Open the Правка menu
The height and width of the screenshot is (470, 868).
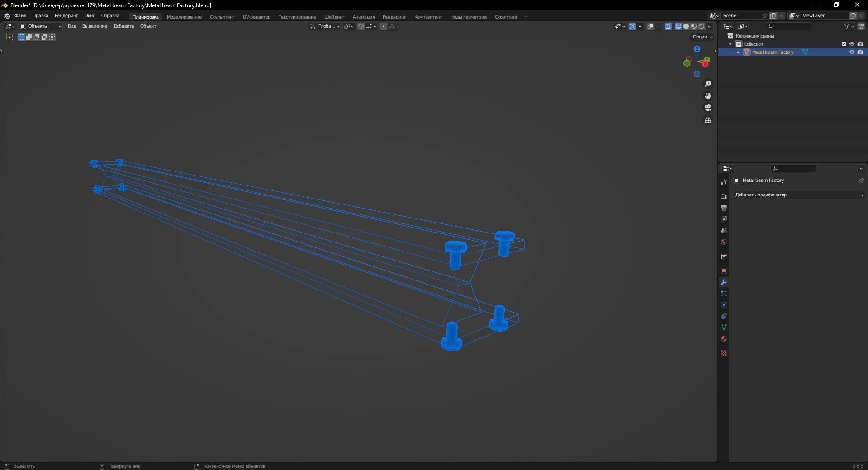pyautogui.click(x=40, y=16)
